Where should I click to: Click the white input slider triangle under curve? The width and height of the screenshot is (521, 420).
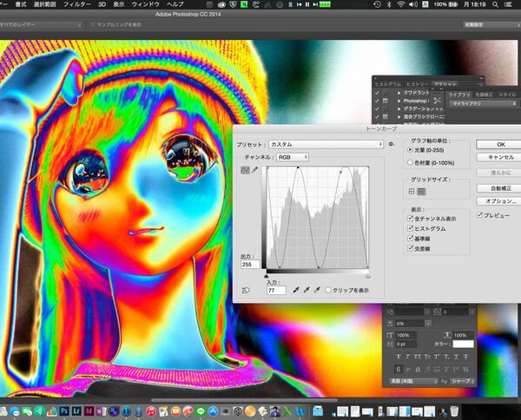tap(368, 276)
